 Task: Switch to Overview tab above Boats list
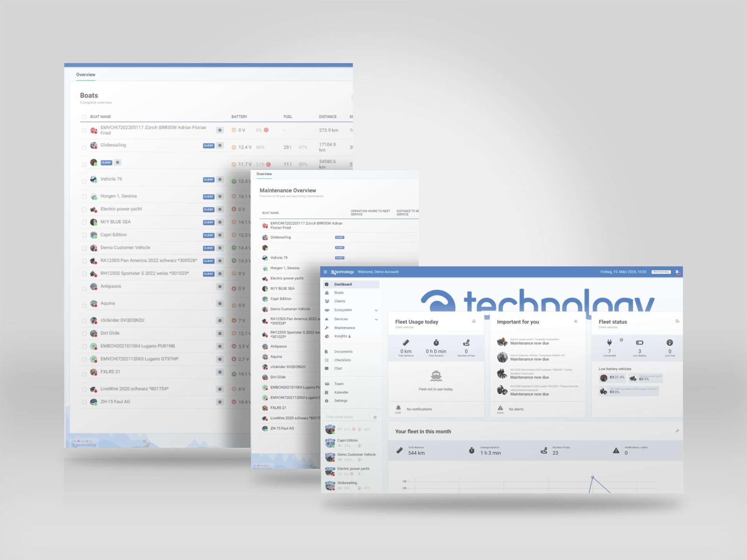[x=86, y=75]
